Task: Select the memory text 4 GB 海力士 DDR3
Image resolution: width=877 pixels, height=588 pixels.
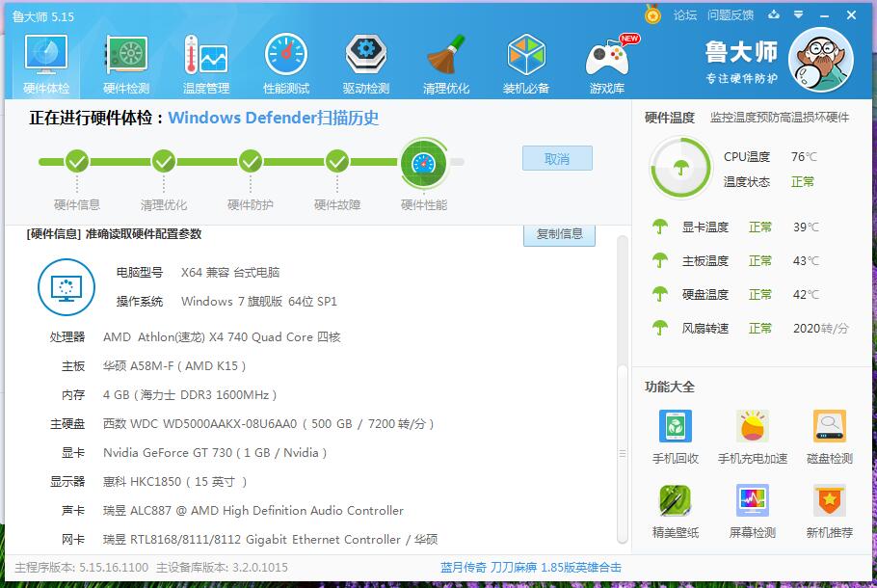Action: [190, 395]
